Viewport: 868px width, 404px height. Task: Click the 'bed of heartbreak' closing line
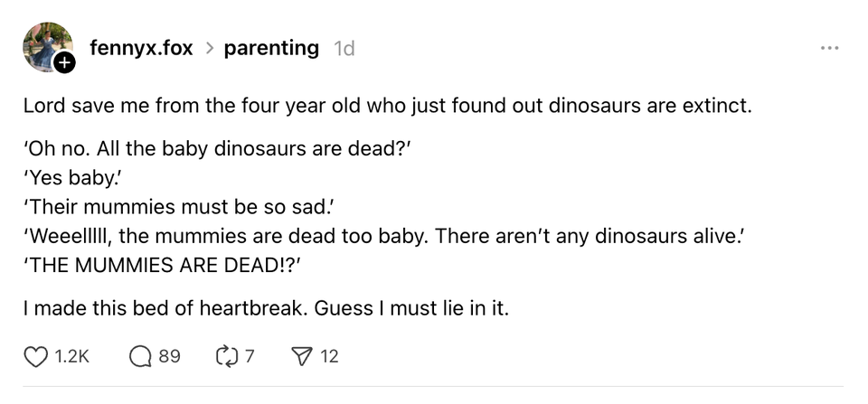[x=266, y=309]
